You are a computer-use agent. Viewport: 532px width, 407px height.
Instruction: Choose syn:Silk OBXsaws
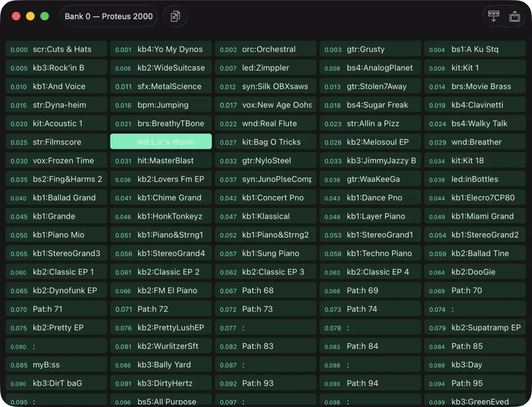pos(266,86)
